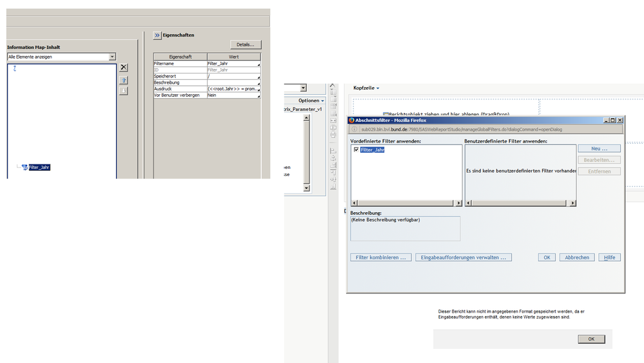This screenshot has width=644, height=363.
Task: Open the Ausdruck value editor arrow
Action: coord(259,90)
